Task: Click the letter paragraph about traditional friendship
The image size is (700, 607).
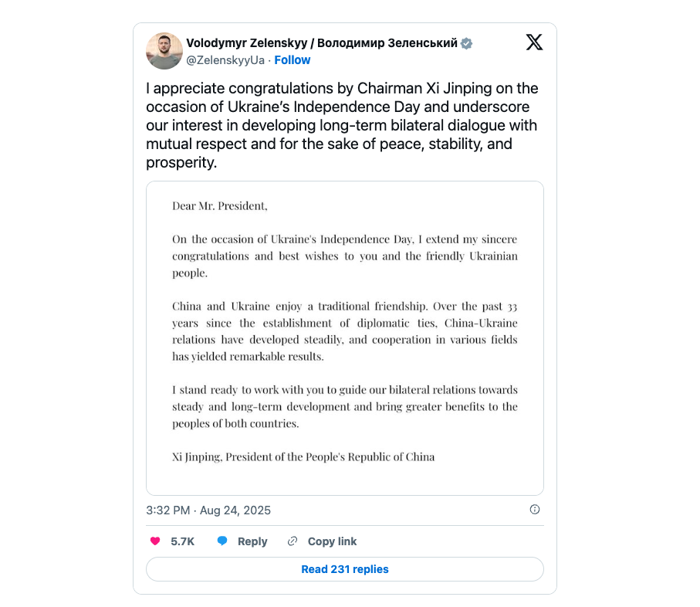Action: pyautogui.click(x=345, y=331)
